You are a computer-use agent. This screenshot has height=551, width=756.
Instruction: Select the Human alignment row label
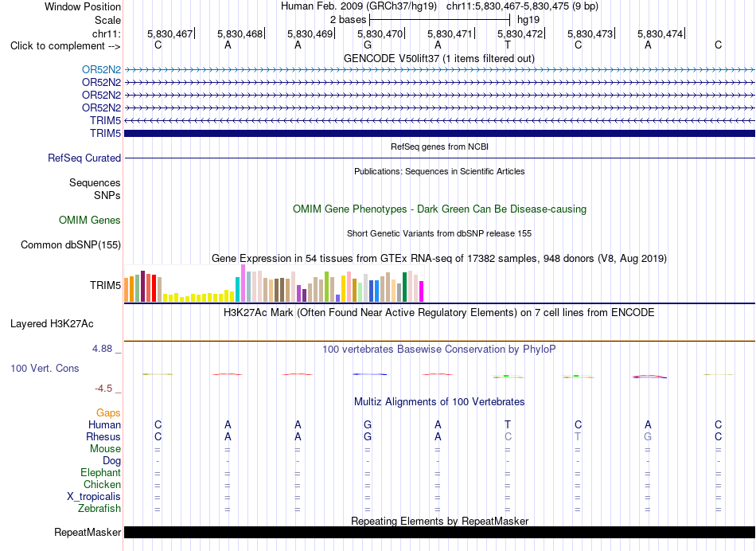[x=104, y=424]
